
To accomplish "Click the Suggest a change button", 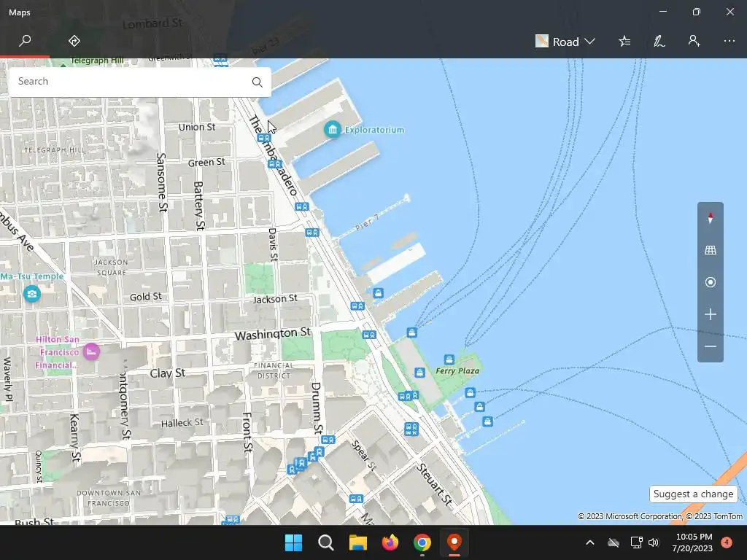I will [x=693, y=494].
